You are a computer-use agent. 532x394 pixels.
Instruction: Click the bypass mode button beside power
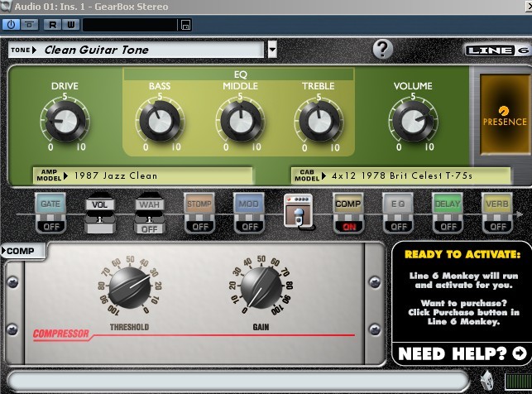(x=30, y=25)
